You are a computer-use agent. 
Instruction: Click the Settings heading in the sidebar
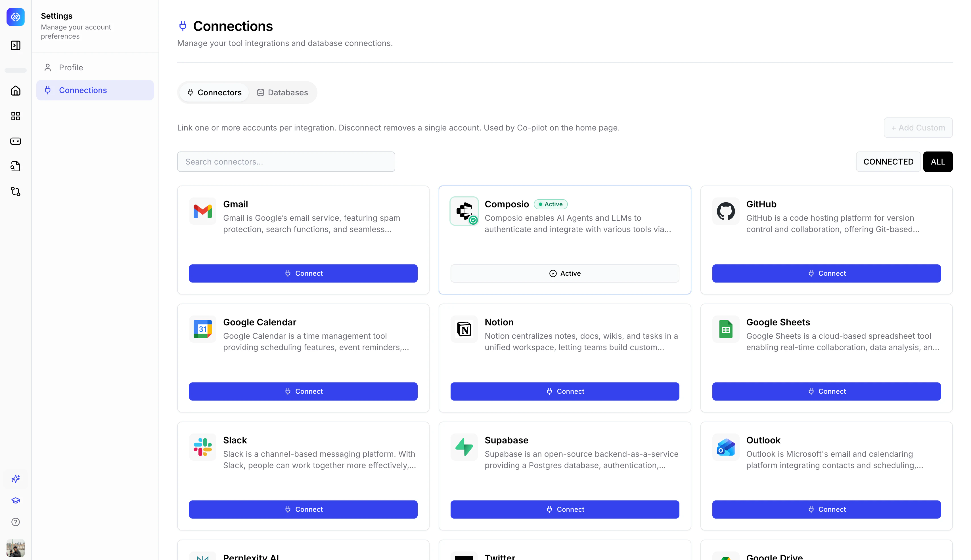[x=56, y=16]
